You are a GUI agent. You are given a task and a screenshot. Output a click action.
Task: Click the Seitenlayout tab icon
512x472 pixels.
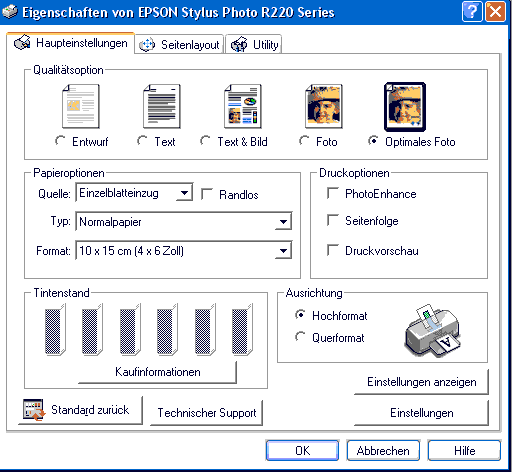pos(147,45)
